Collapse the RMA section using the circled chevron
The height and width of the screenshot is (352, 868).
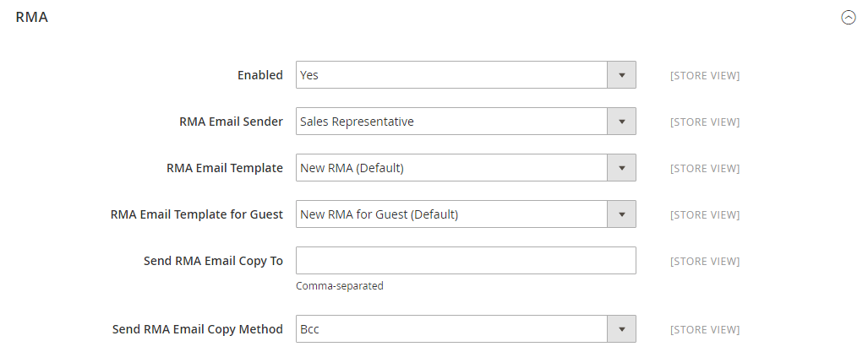click(849, 17)
